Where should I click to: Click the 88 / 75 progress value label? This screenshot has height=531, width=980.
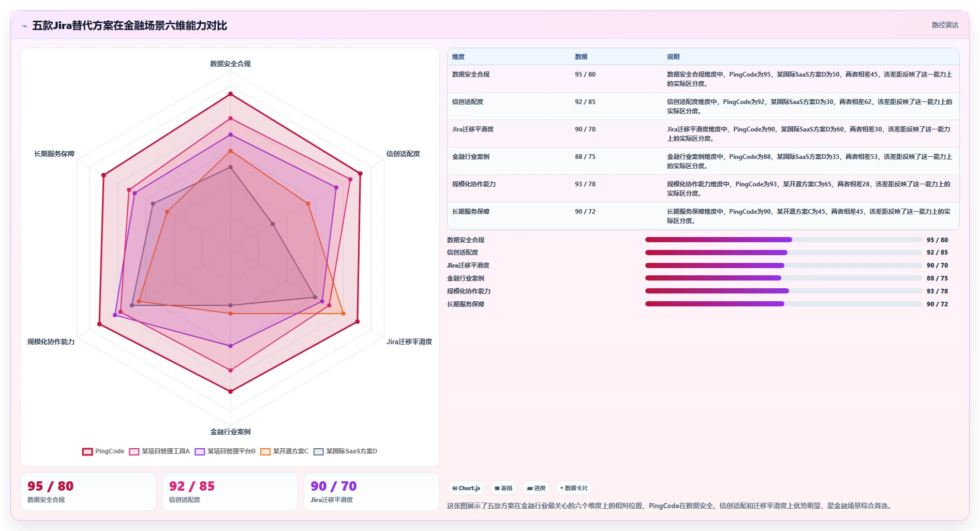[937, 278]
